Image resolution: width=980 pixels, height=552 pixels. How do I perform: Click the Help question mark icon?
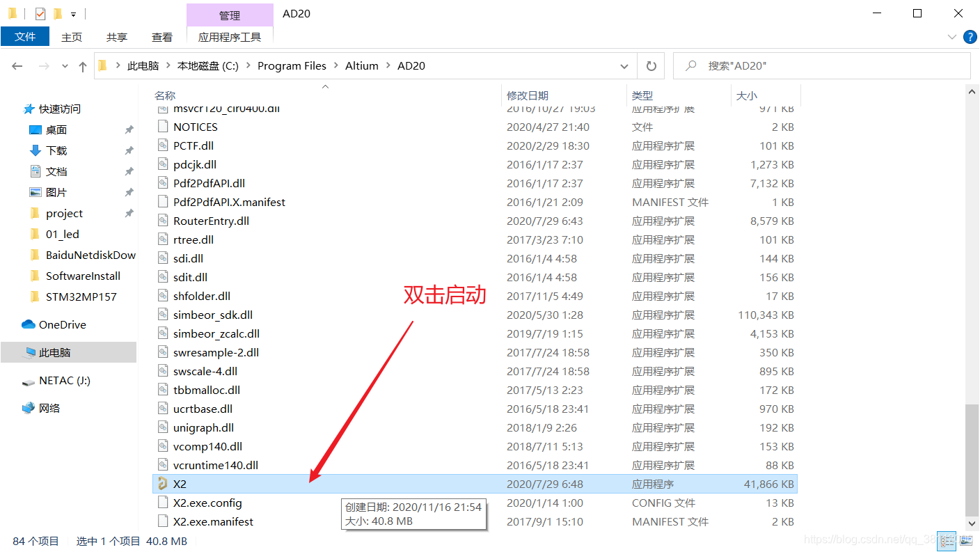[x=970, y=37]
